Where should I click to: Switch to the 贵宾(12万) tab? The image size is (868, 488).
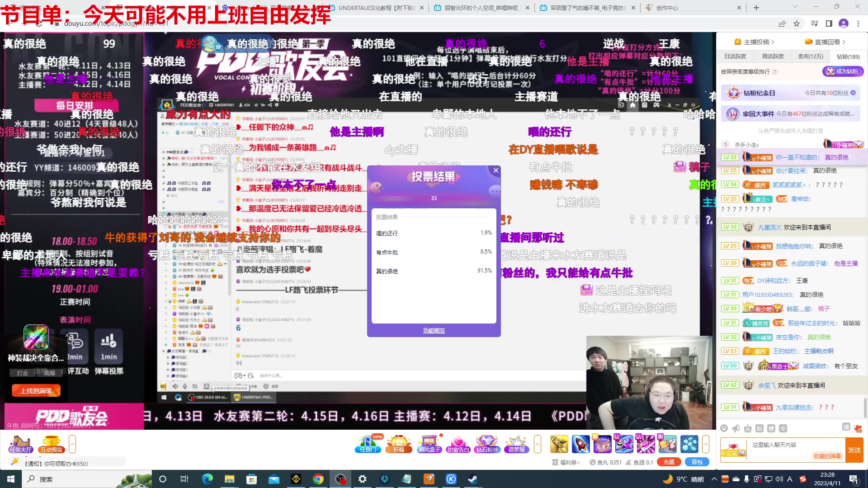pos(810,56)
